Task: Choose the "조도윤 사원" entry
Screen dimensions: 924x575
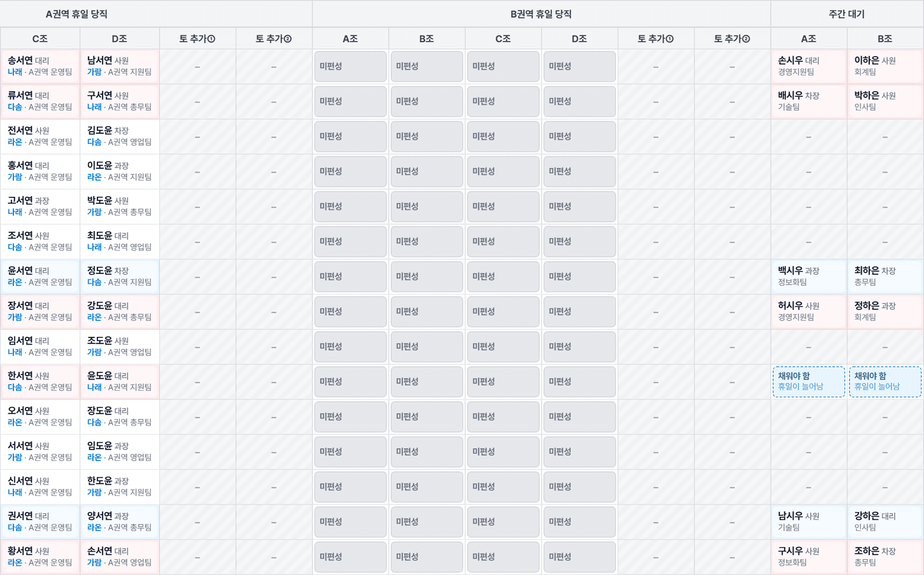Action: [x=120, y=346]
